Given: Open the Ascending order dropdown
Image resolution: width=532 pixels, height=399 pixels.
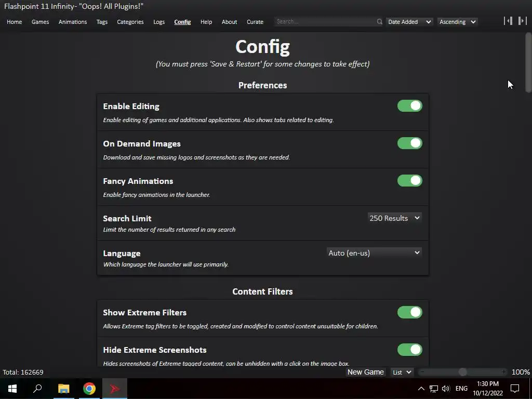Looking at the screenshot, I should [x=457, y=22].
